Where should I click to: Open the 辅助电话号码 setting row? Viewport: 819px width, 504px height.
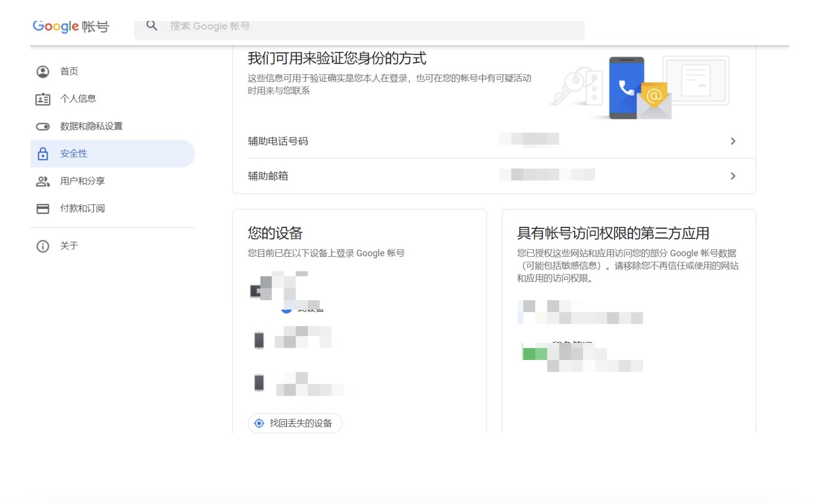(494, 141)
